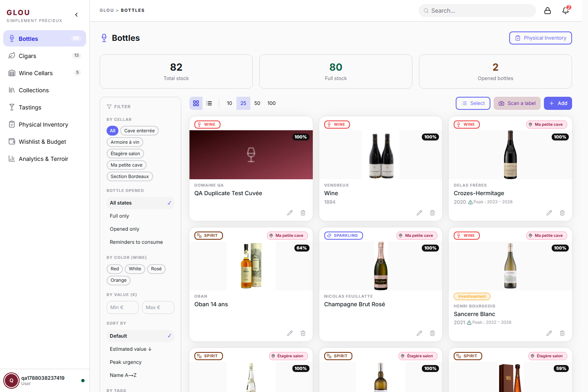The width and height of the screenshot is (588, 392).
Task: Click the Search field
Action: (477, 11)
